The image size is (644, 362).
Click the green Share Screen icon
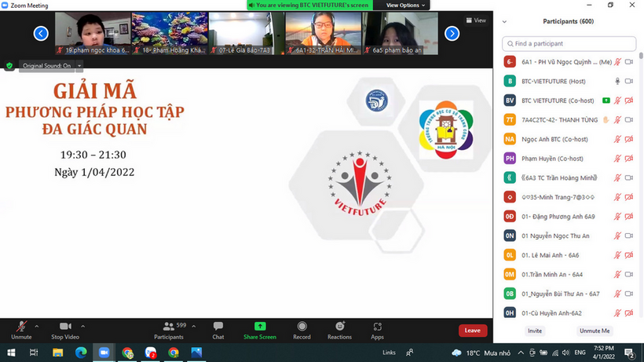click(260, 326)
